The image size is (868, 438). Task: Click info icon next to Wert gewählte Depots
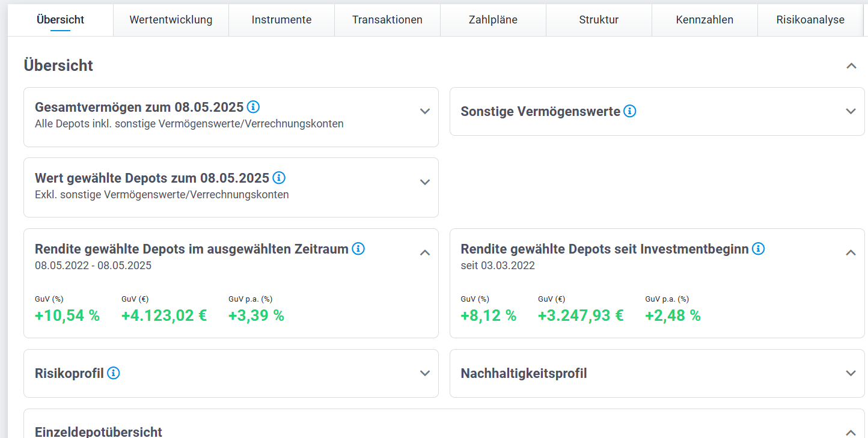(279, 178)
